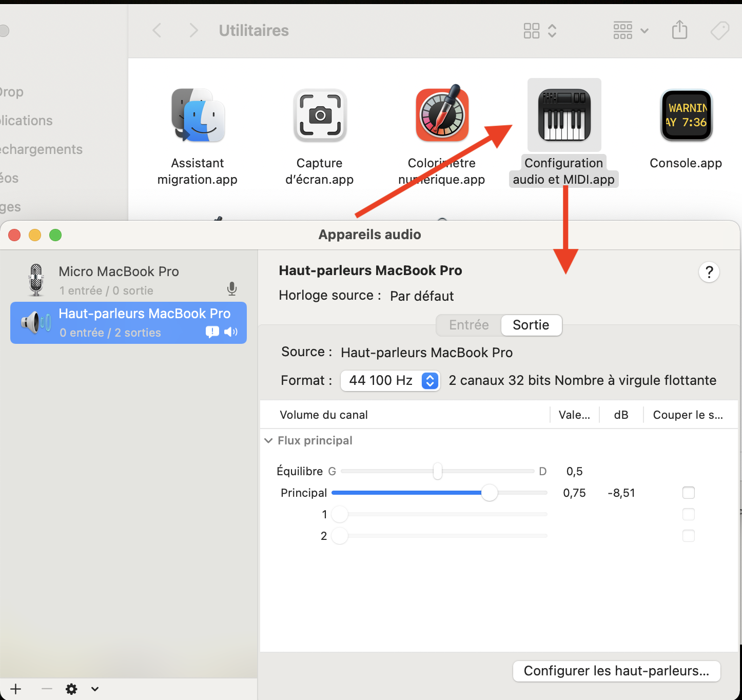Screen dimensions: 742x700
Task: Open the Console.app icon
Action: click(x=686, y=115)
